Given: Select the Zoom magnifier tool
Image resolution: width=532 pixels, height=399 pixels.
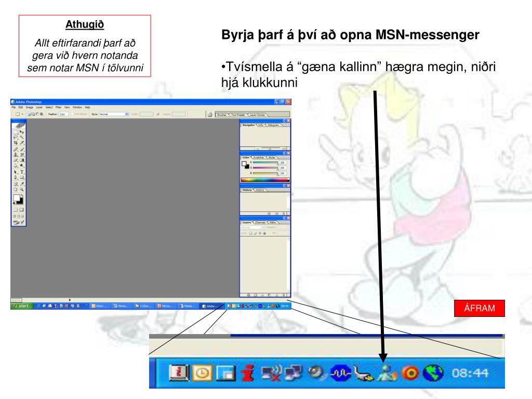Looking at the screenshot, I should (x=22, y=189).
